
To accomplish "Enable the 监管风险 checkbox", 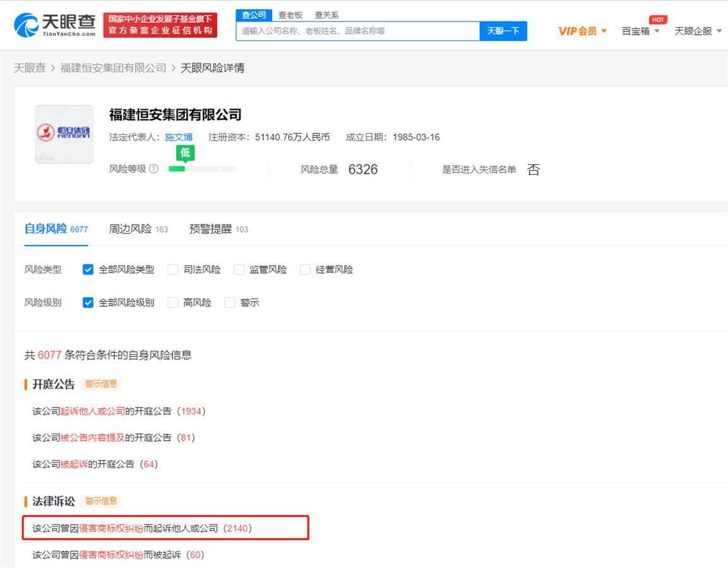I will (239, 269).
